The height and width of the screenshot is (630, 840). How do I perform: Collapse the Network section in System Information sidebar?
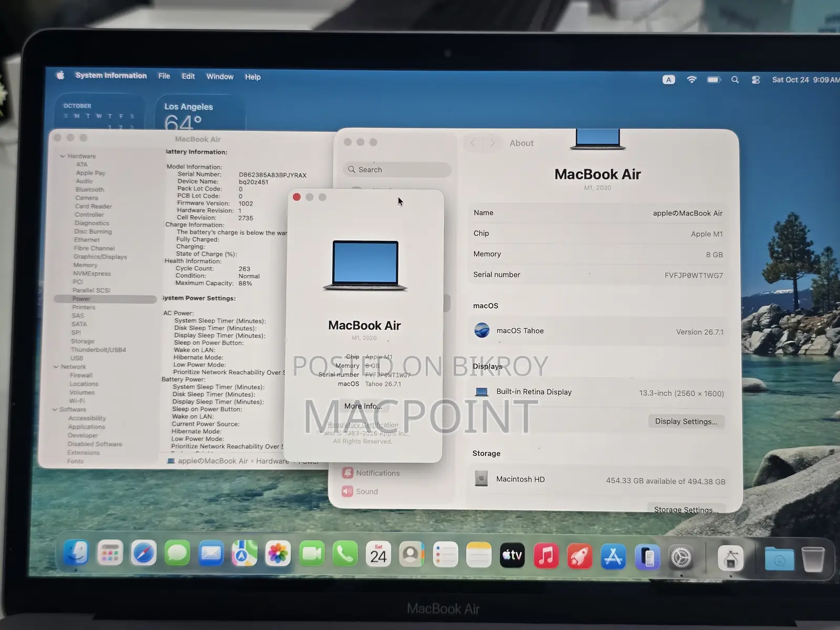point(56,366)
